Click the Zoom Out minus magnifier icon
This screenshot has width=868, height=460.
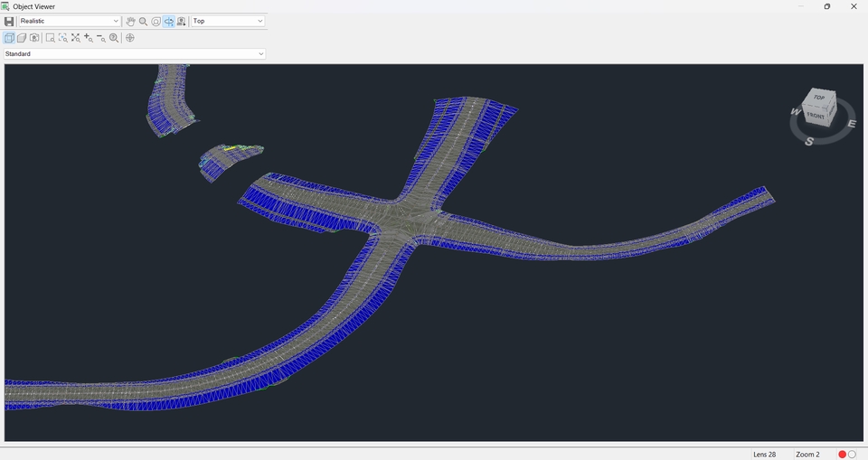(x=100, y=38)
